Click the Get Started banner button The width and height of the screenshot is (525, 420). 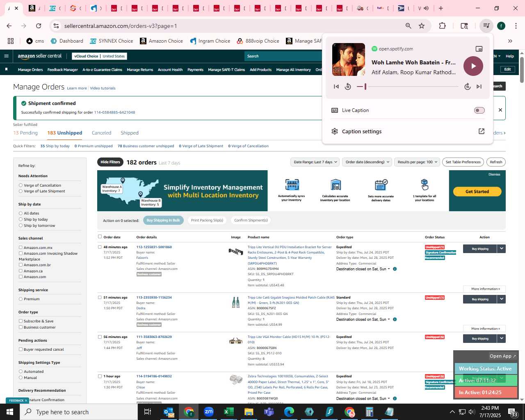pyautogui.click(x=477, y=192)
